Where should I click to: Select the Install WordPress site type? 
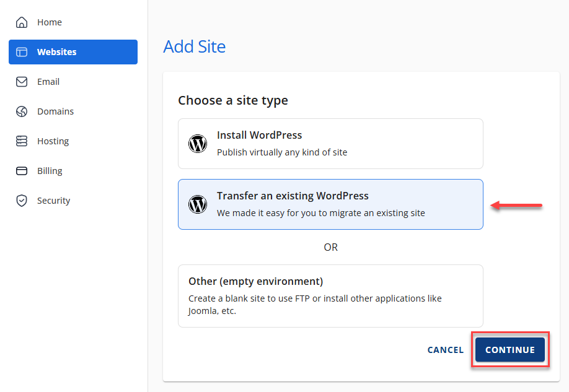coord(330,144)
